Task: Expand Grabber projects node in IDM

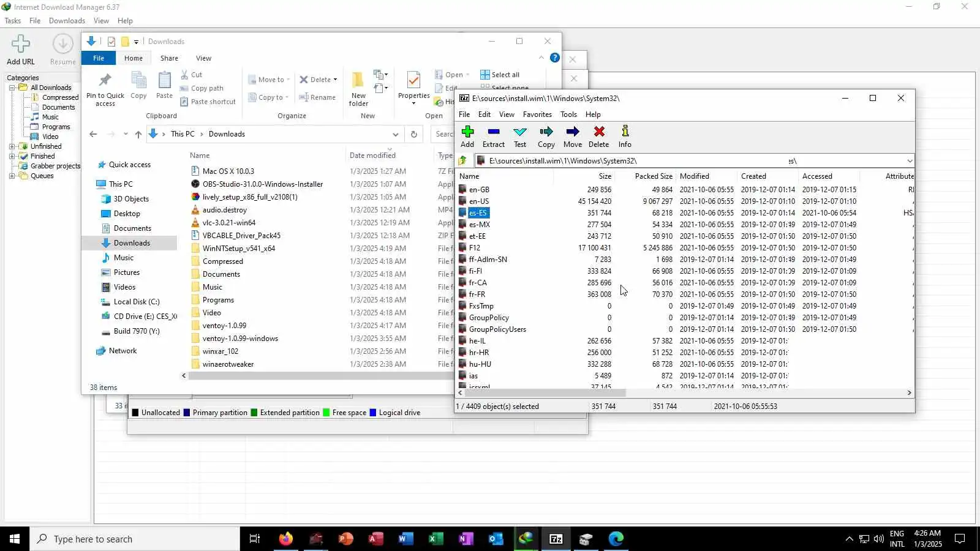Action: (x=12, y=166)
